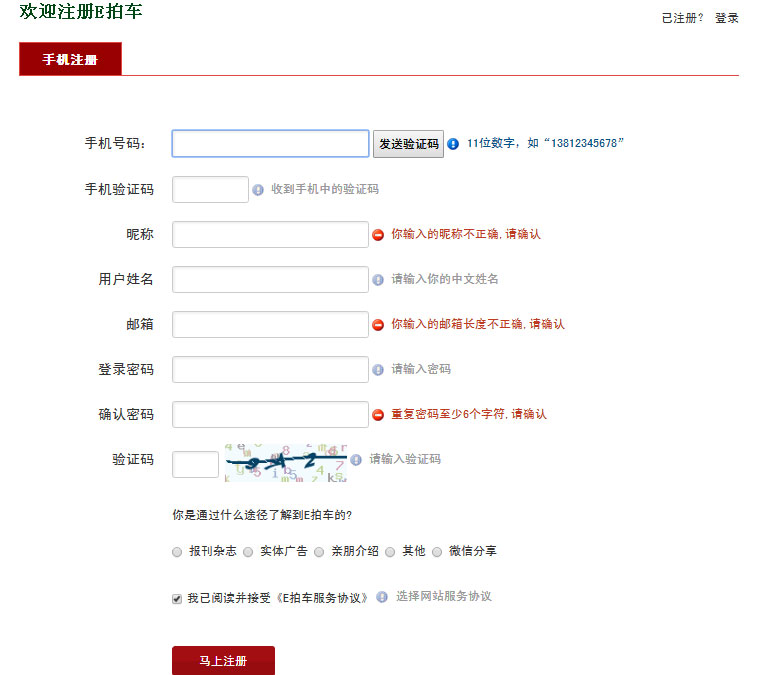Open the 《E拍车服务协议》 link
This screenshot has width=770, height=675.
click(x=321, y=598)
